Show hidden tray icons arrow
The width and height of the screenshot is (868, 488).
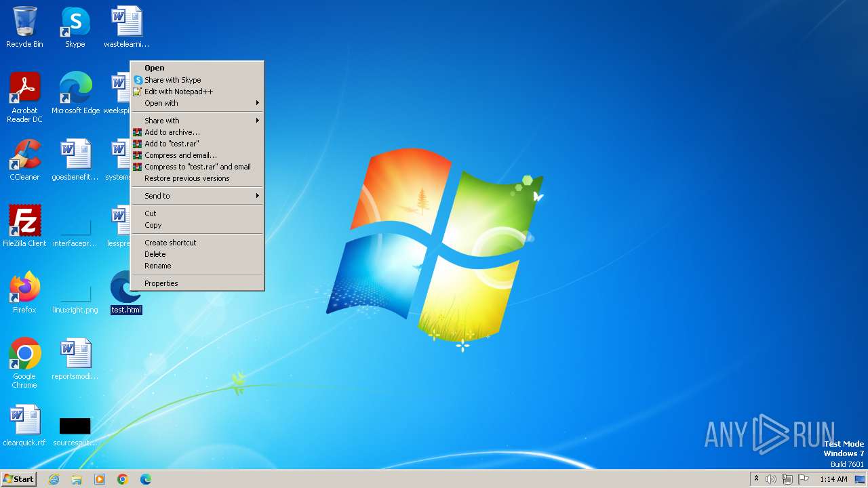756,479
